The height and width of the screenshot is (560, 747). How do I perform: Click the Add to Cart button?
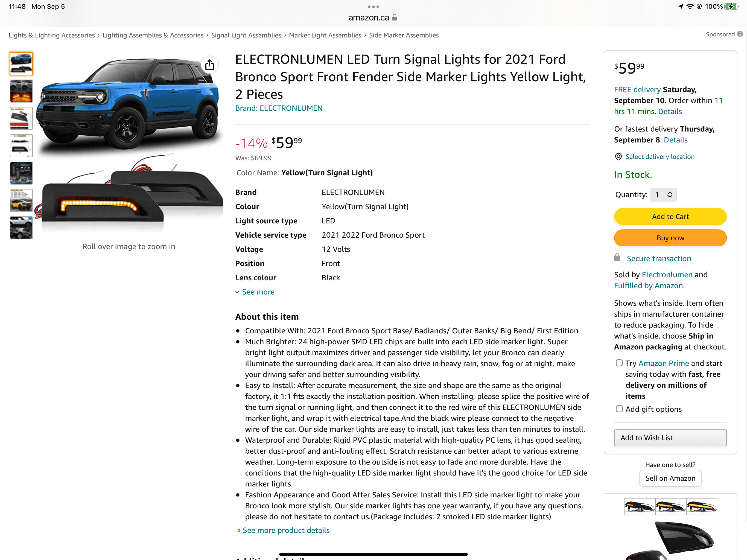670,217
